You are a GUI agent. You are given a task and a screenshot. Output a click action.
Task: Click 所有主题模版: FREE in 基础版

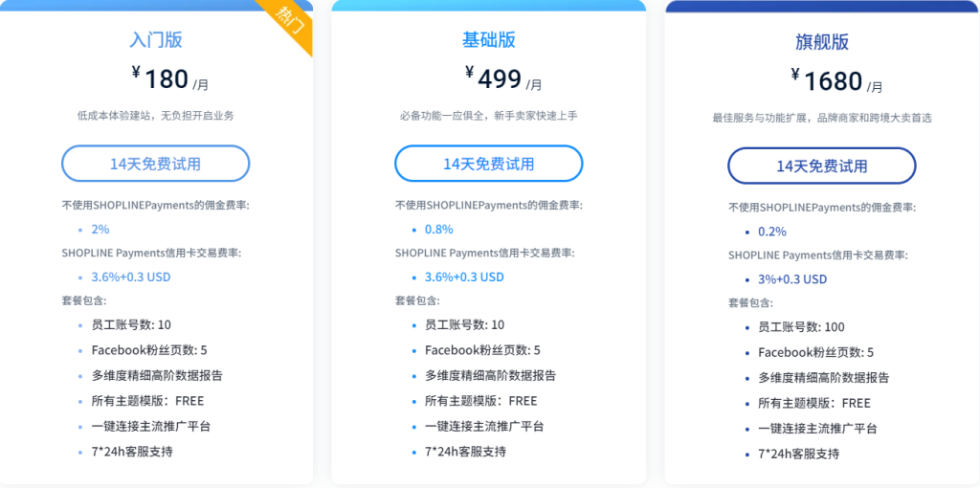click(x=481, y=401)
